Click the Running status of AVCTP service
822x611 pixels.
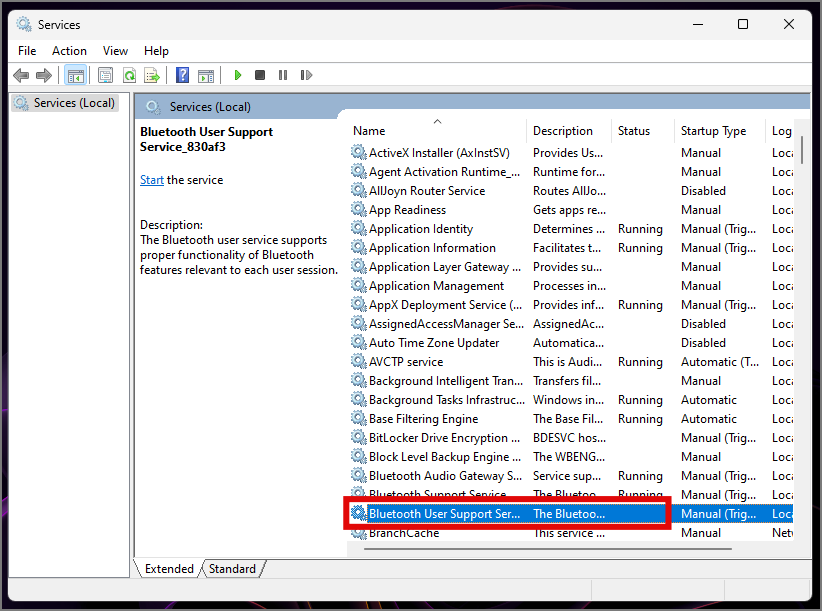point(640,362)
